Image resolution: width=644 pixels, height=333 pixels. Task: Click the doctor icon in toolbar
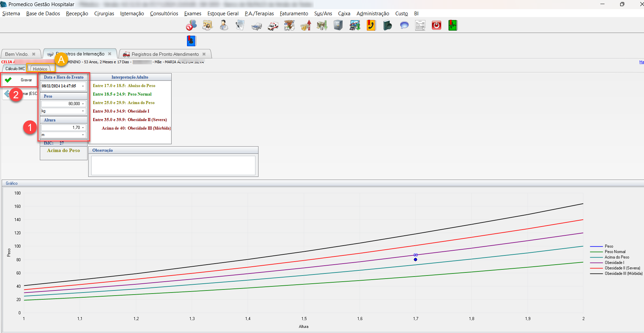224,26
